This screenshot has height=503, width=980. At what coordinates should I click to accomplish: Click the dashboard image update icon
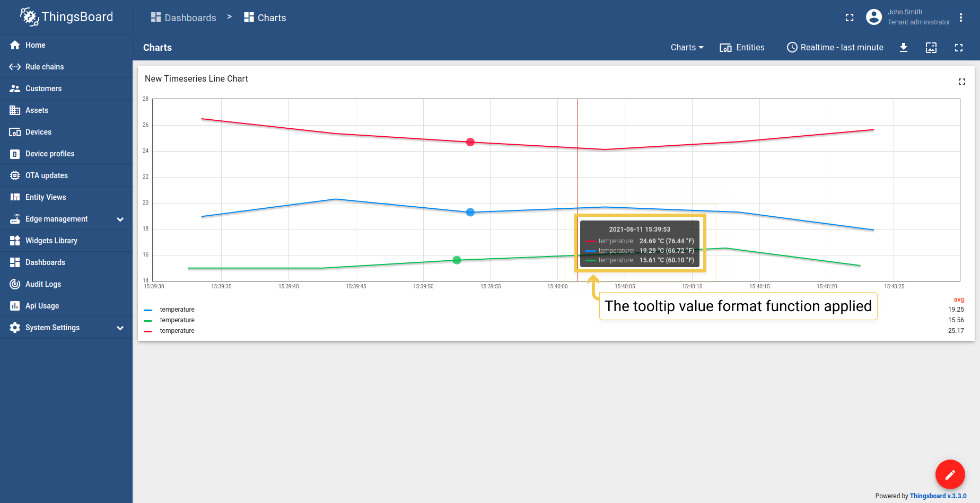click(931, 48)
